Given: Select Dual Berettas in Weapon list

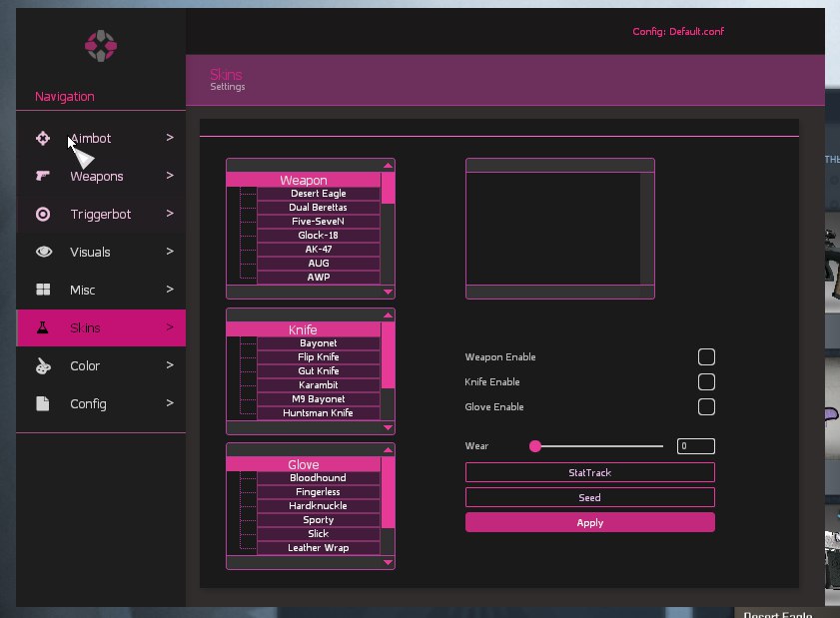Looking at the screenshot, I should 319,208.
